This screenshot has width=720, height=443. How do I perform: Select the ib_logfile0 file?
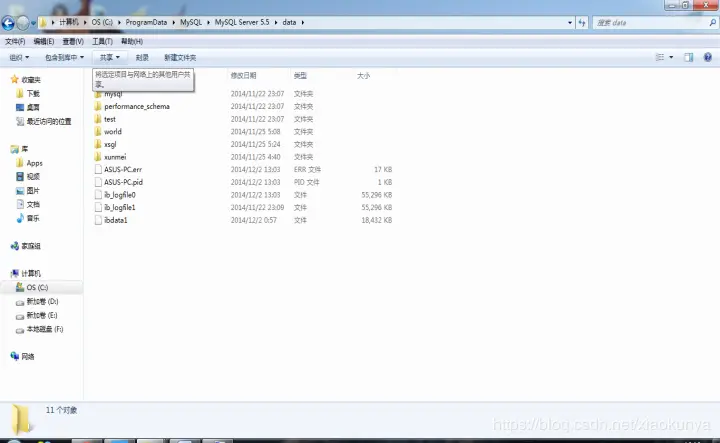click(x=119, y=195)
